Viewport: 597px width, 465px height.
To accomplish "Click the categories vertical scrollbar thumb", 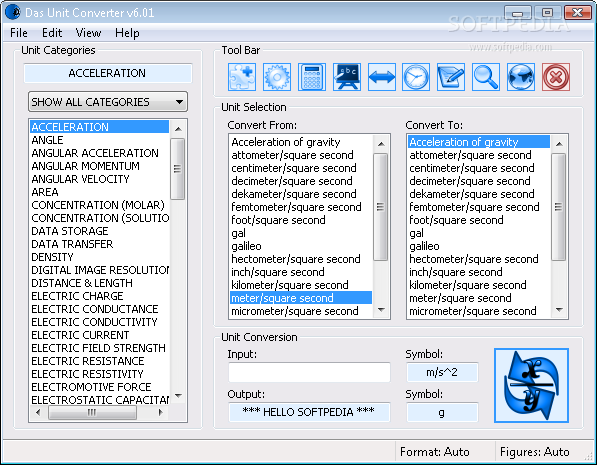I will point(177,168).
